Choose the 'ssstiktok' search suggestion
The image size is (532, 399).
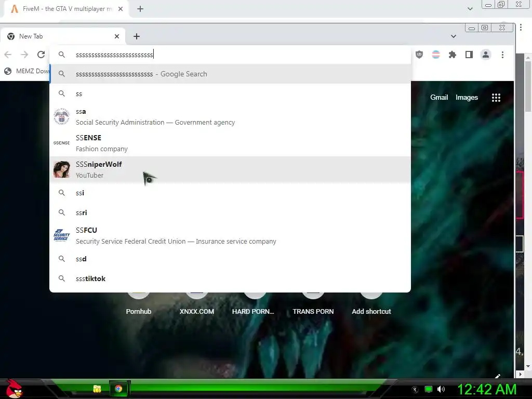coord(230,278)
